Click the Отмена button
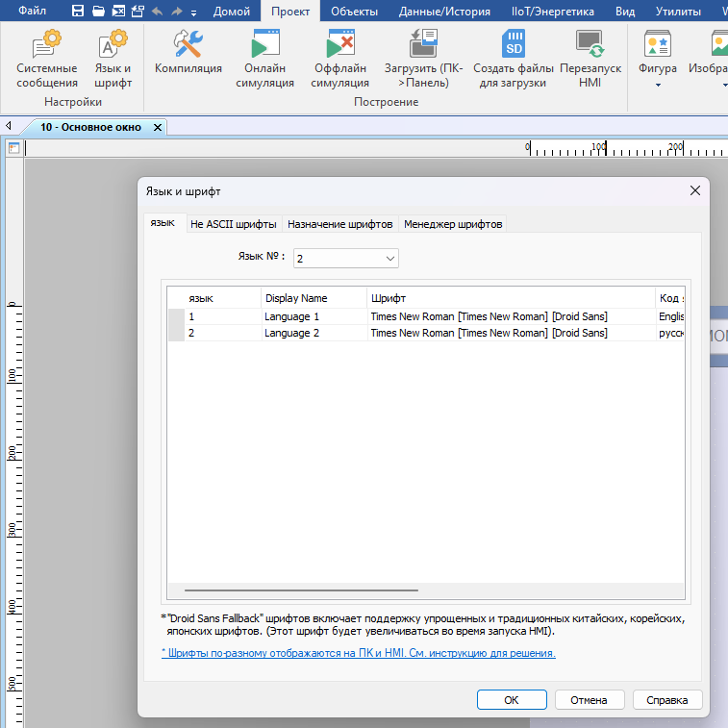Screen dimensions: 728x728 (x=590, y=700)
